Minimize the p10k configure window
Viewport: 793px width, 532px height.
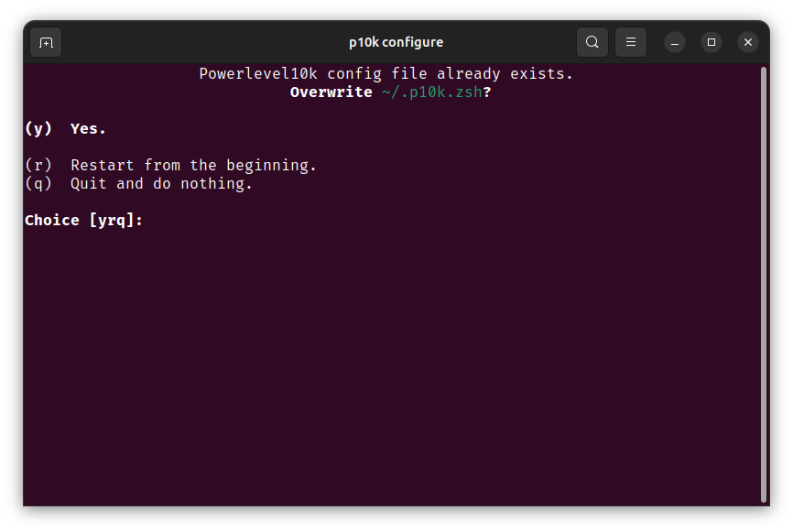675,42
